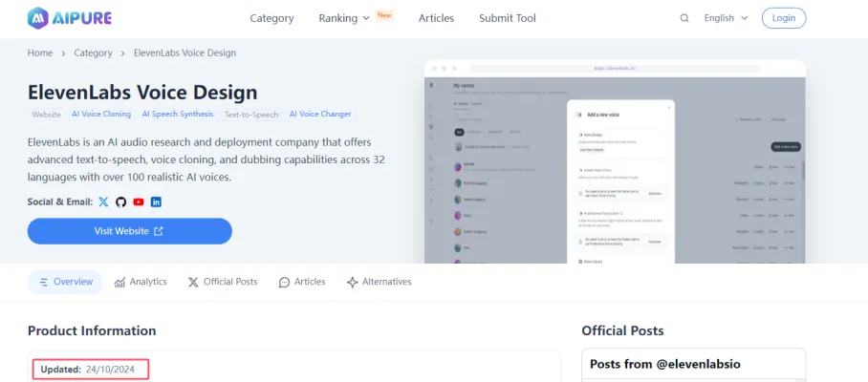This screenshot has height=382, width=868.
Task: Open ElevenLabs GitHub social icon
Action: pyautogui.click(x=120, y=202)
